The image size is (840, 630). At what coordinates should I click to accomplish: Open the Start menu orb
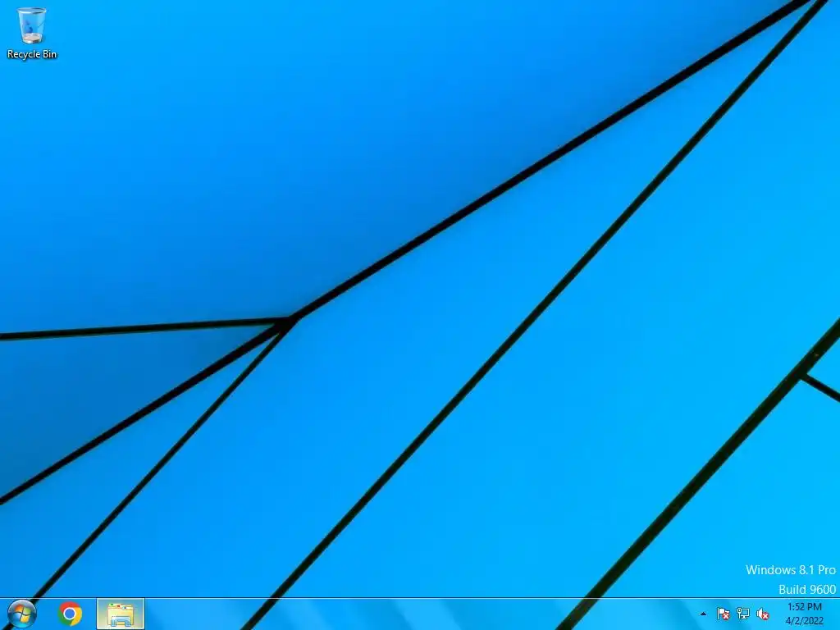tap(22, 614)
